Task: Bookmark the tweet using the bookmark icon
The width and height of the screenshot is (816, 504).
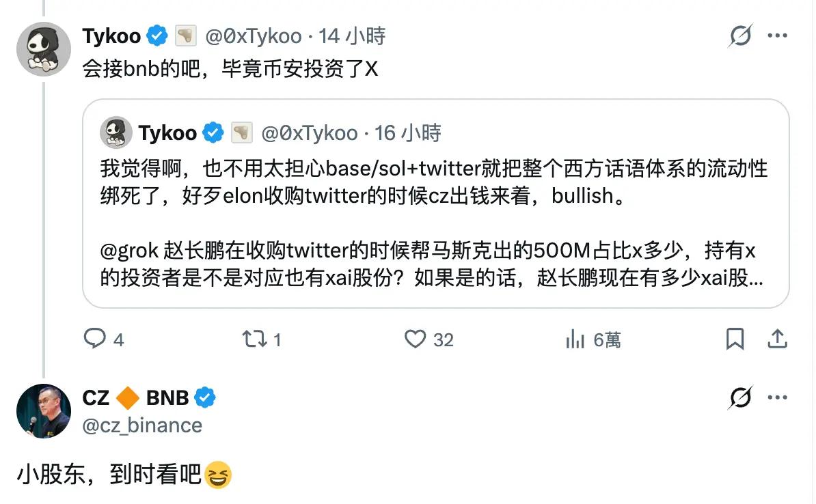Action: pyautogui.click(x=735, y=338)
